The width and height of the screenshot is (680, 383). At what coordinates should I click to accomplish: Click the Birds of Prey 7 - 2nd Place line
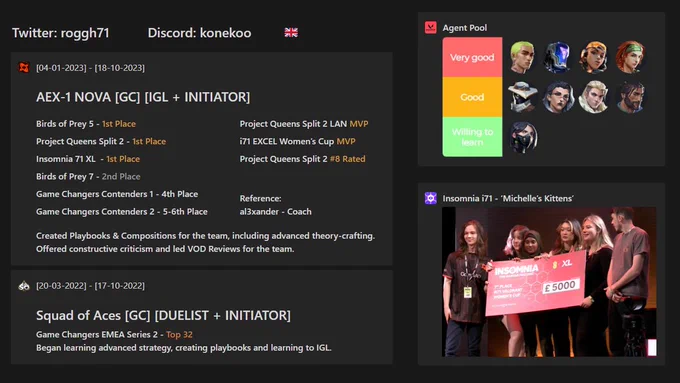pos(88,177)
